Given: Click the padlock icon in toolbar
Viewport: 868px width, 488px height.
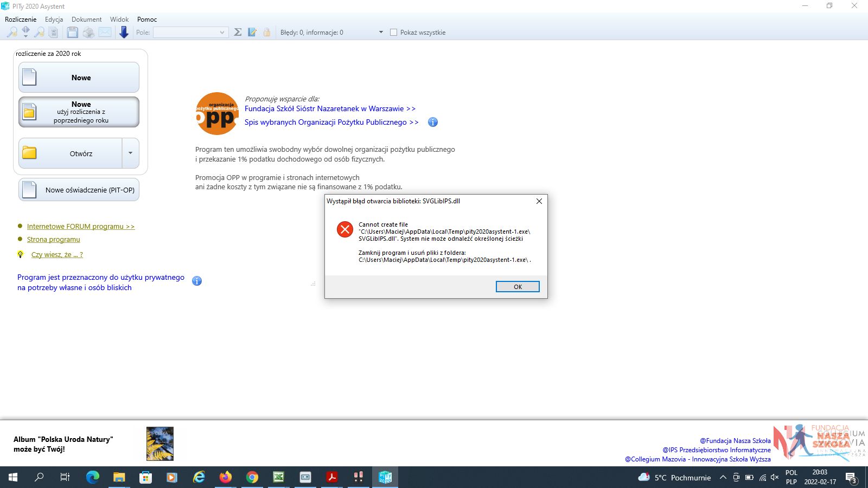Looking at the screenshot, I should pyautogui.click(x=267, y=33).
